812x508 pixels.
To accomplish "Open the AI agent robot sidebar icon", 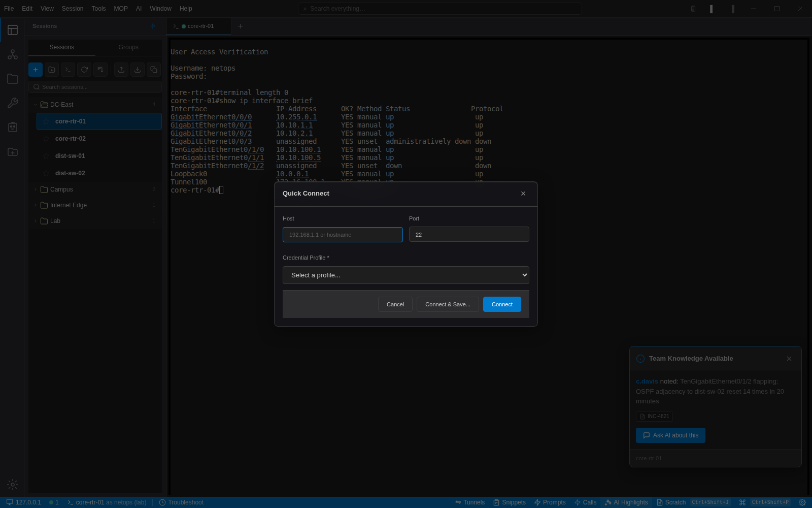I will pos(13,127).
